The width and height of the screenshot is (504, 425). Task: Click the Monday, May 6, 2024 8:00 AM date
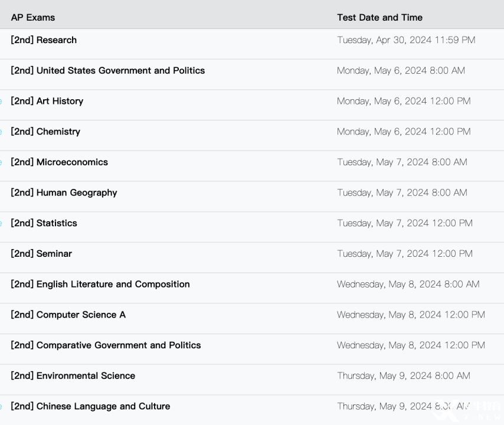point(401,71)
